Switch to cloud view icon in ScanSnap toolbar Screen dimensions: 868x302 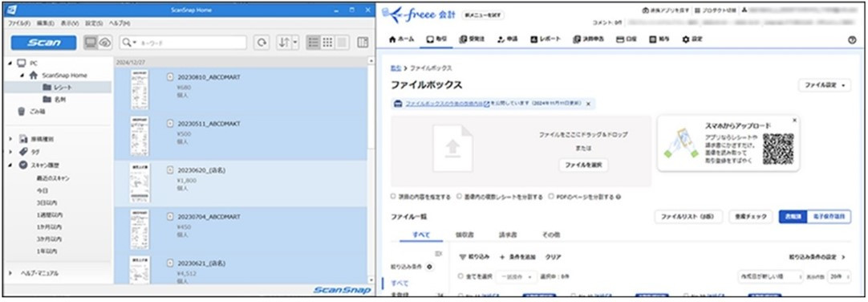tap(104, 43)
